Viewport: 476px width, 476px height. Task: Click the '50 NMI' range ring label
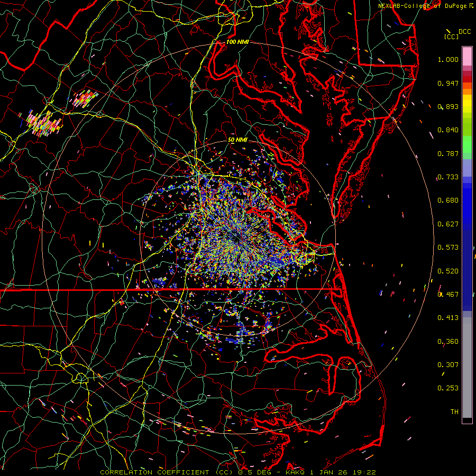237,140
